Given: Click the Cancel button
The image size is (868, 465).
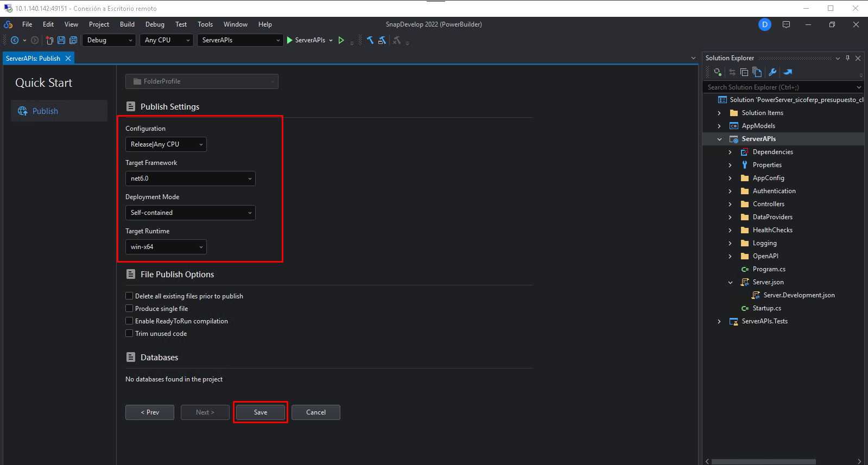Looking at the screenshot, I should tap(316, 412).
